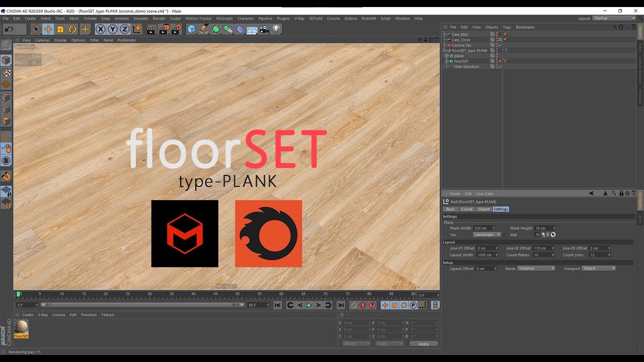Screen dimensions: 644x362
Task: Open the Subdivision Surface generators icon
Action: [x=216, y=29]
